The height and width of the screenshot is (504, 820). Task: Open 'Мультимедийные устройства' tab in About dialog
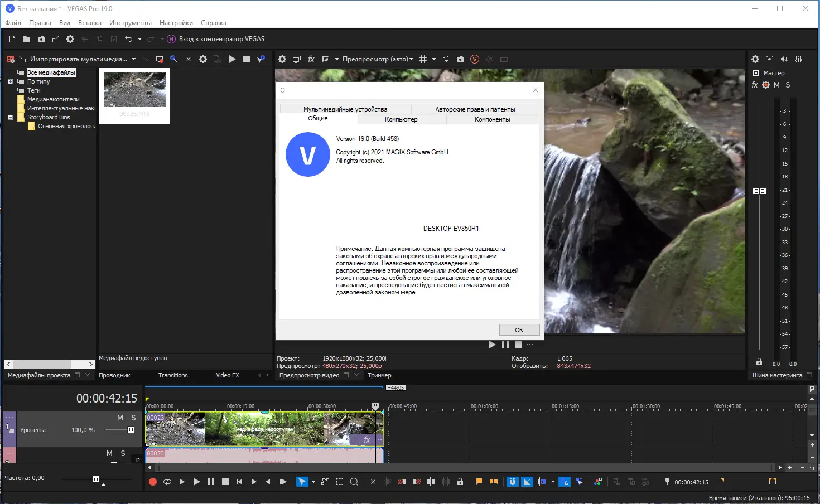[x=345, y=109]
